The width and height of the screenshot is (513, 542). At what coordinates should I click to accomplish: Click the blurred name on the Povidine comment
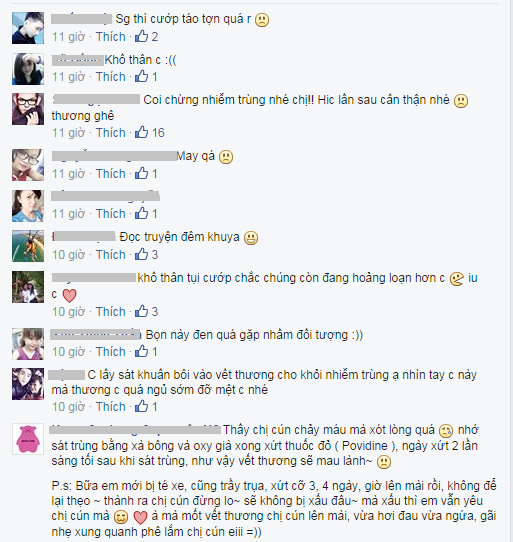135,430
